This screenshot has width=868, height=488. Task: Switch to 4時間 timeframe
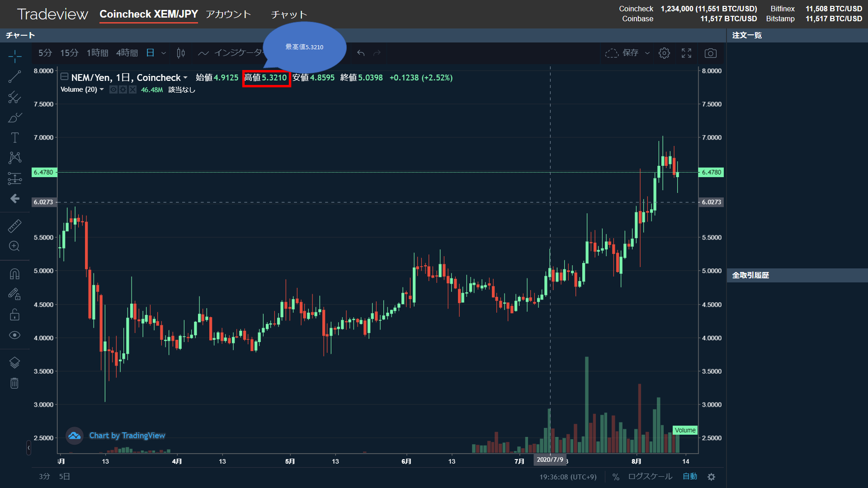coord(127,53)
